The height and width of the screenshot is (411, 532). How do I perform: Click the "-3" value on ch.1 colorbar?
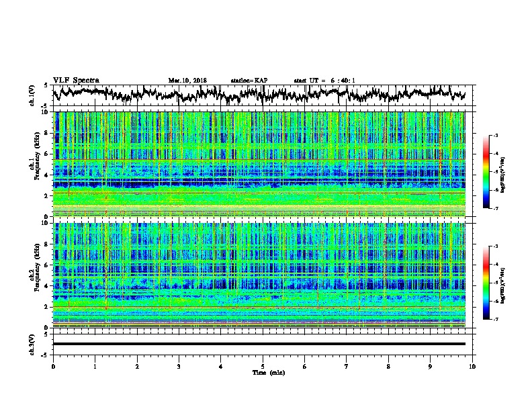tap(495, 135)
